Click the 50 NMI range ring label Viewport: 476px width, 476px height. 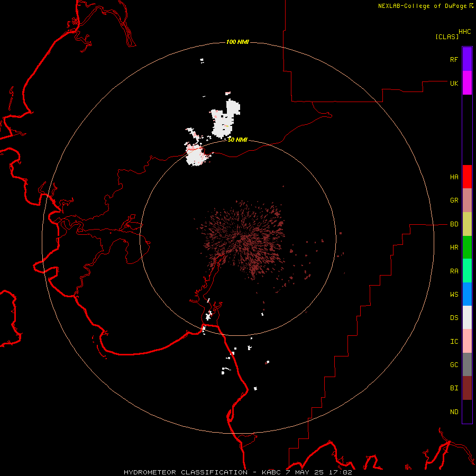[x=237, y=140]
